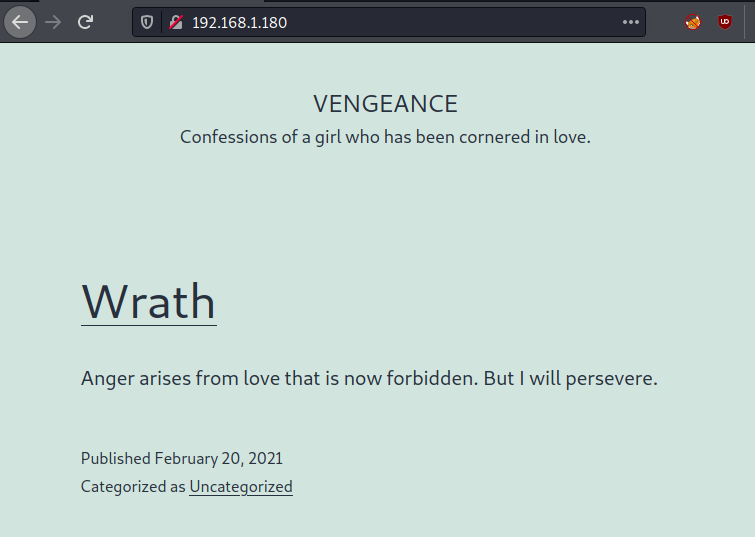Click the Published February 20, 2021 date
Image resolution: width=755 pixels, height=537 pixels.
pyautogui.click(x=182, y=458)
